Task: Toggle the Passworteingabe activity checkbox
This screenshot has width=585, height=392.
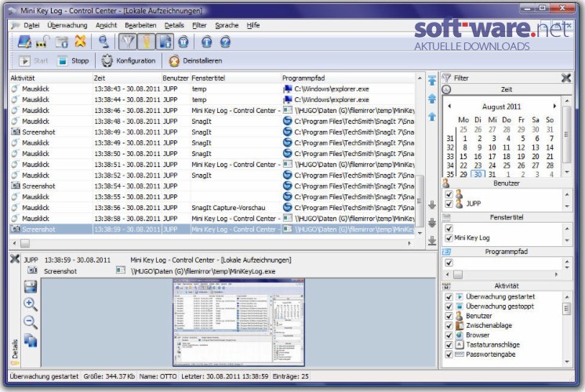Action: click(449, 354)
